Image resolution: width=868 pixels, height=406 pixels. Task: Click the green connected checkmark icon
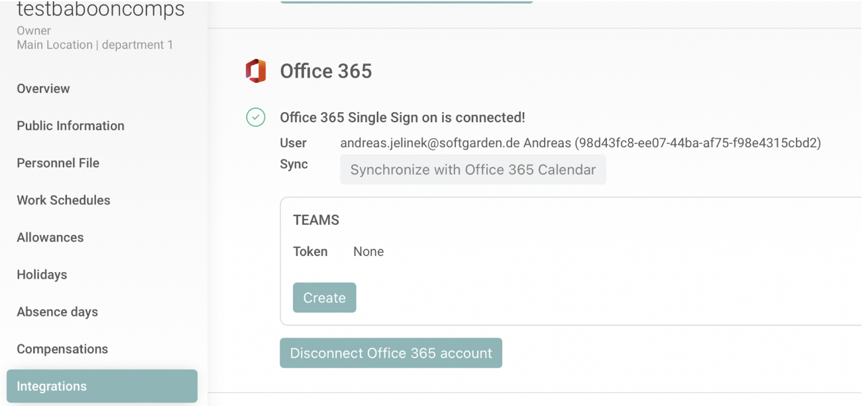[256, 117]
